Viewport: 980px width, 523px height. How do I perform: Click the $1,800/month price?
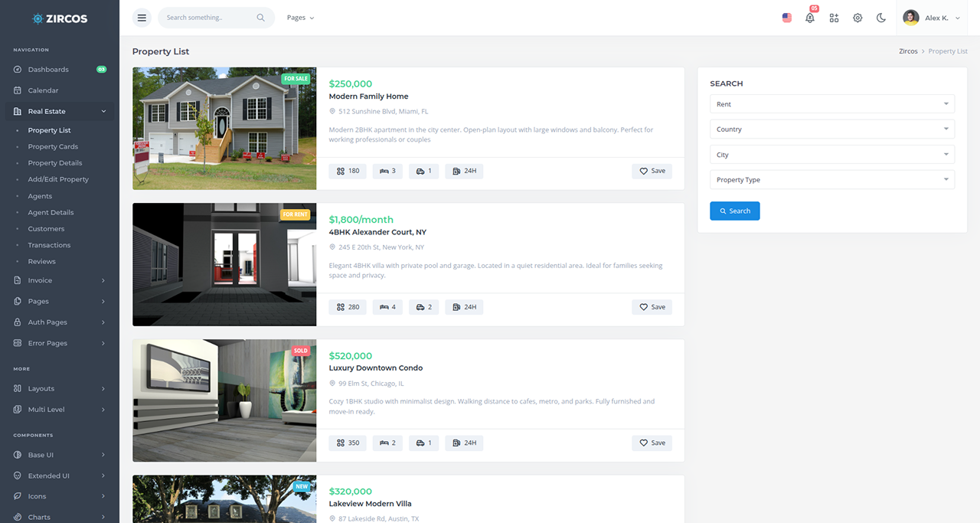[x=361, y=220]
